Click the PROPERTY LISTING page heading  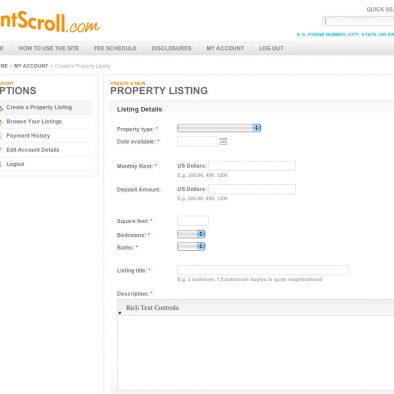coord(159,91)
